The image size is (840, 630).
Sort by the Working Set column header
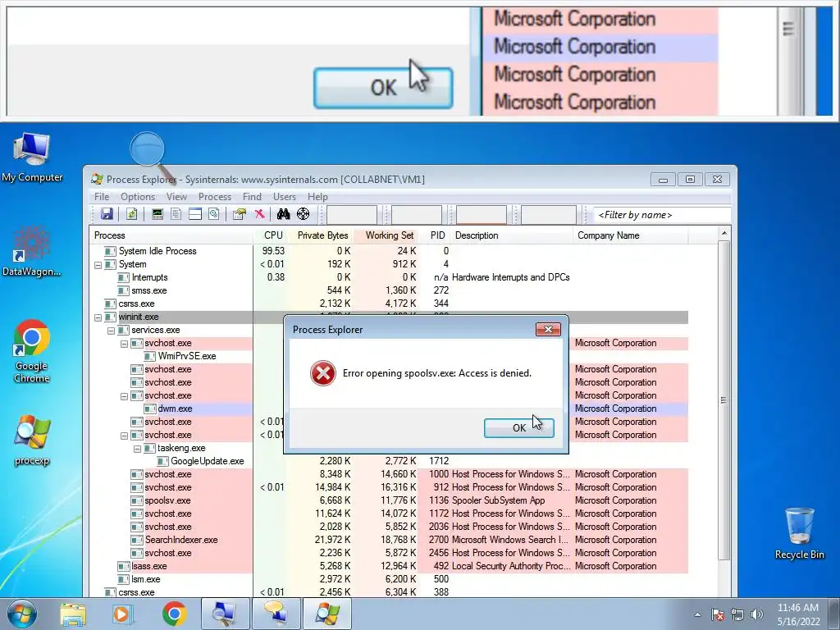pyautogui.click(x=386, y=235)
